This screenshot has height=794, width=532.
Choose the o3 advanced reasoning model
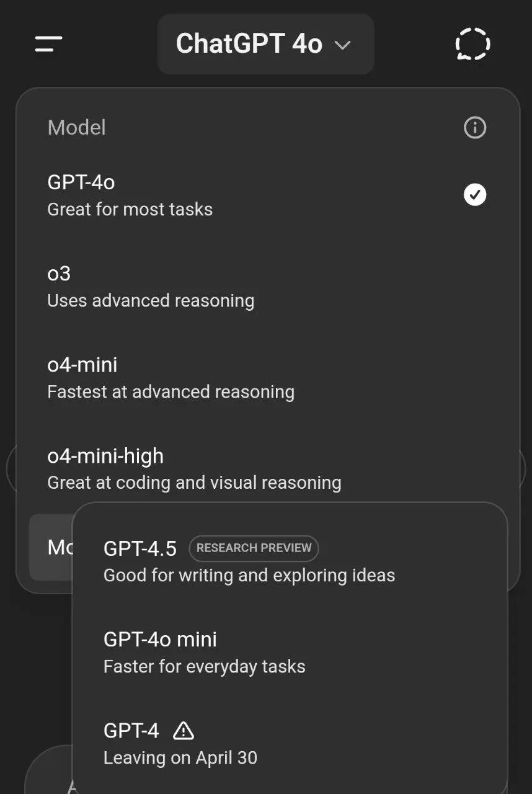tap(267, 286)
